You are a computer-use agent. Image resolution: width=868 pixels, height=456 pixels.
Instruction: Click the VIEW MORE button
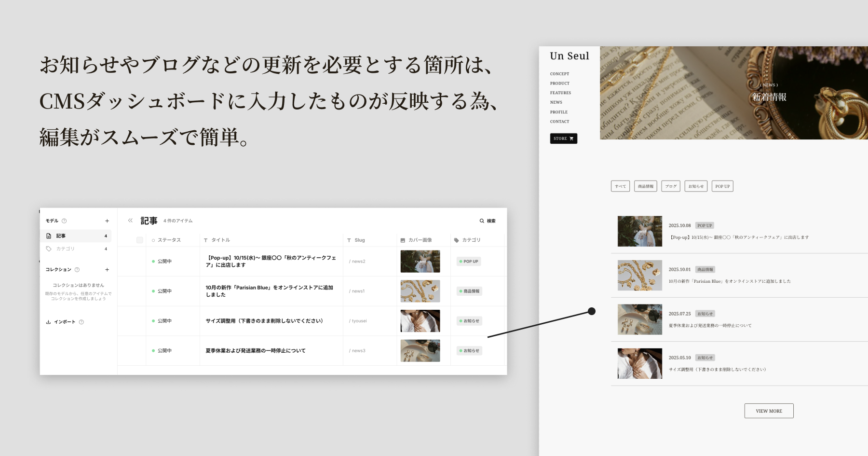click(x=769, y=411)
